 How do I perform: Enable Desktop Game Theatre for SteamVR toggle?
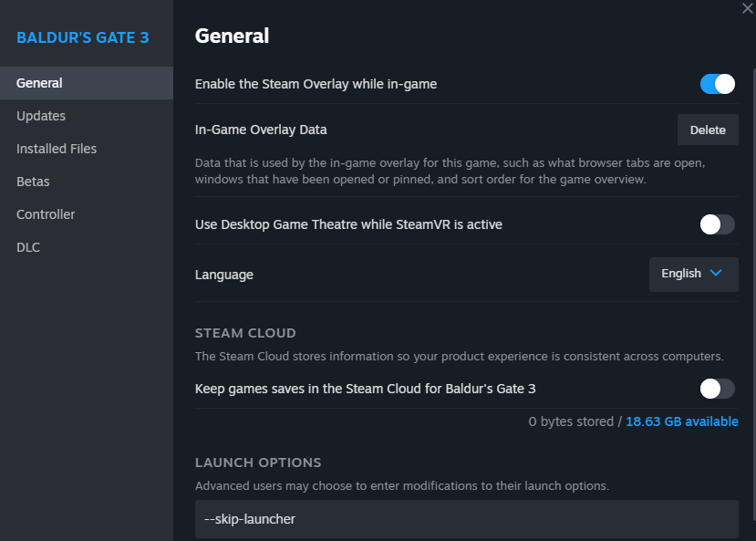tap(717, 224)
